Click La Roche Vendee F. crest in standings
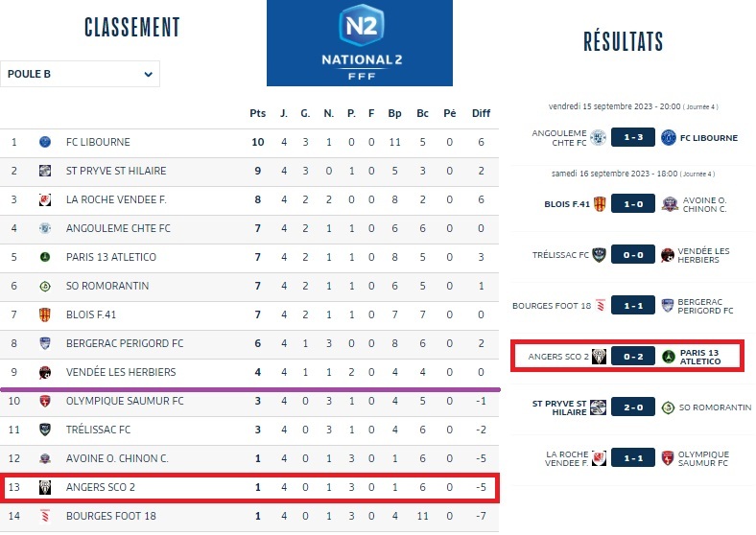756x535 pixels. tap(45, 199)
